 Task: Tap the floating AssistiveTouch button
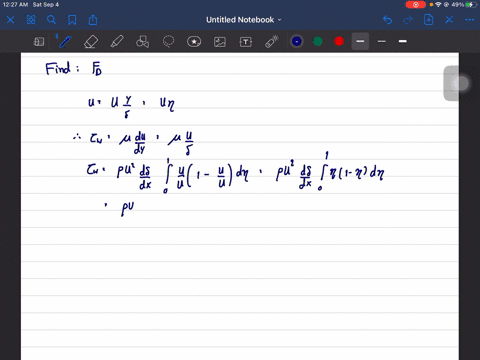461,83
